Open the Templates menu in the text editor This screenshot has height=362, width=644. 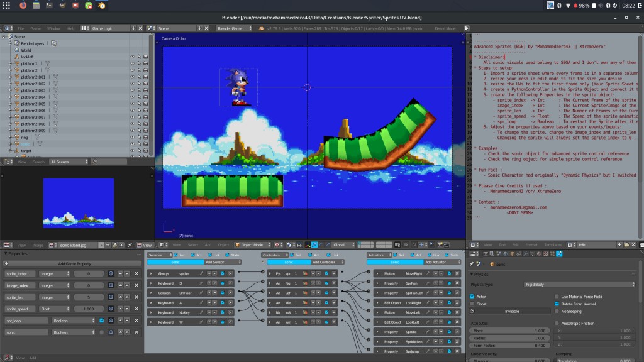[553, 244]
